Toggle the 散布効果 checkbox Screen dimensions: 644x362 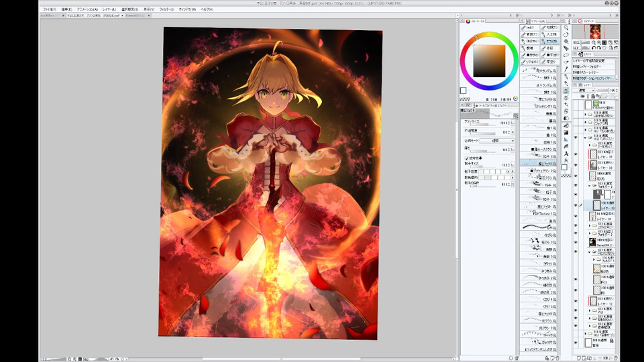point(467,158)
